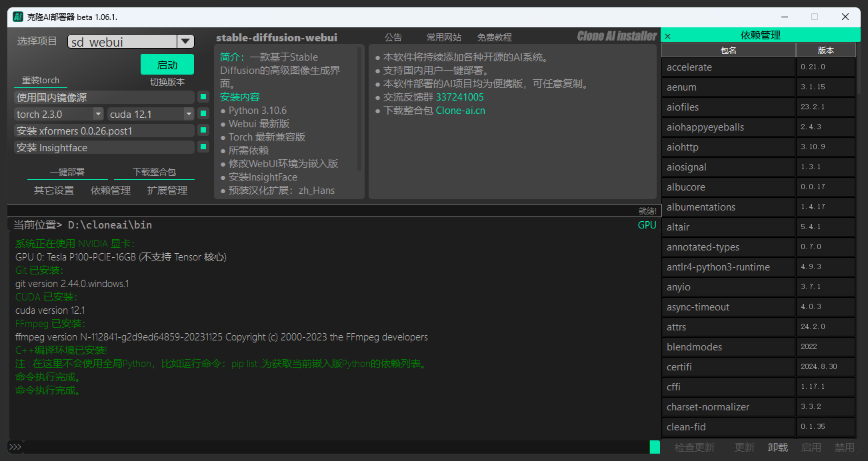The image size is (868, 461).
Task: Click the 包名 column header
Action: [x=729, y=51]
